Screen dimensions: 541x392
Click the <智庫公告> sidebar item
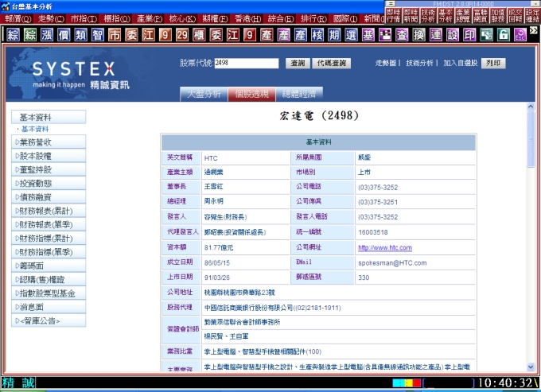click(49, 320)
